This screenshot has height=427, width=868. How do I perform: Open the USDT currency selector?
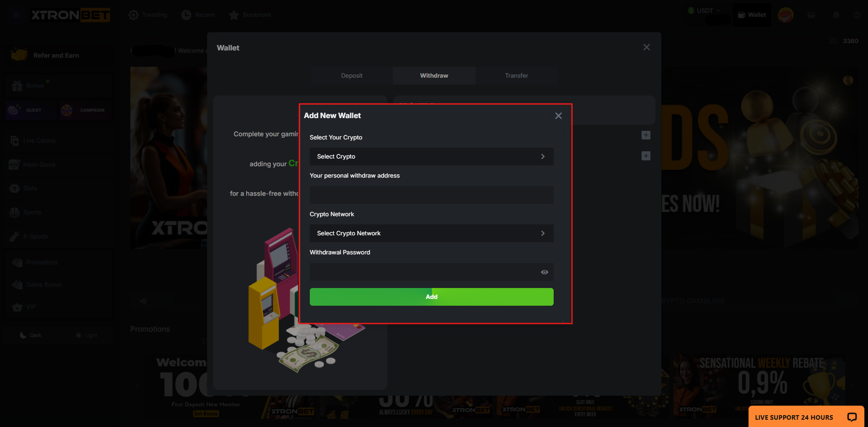coord(704,10)
